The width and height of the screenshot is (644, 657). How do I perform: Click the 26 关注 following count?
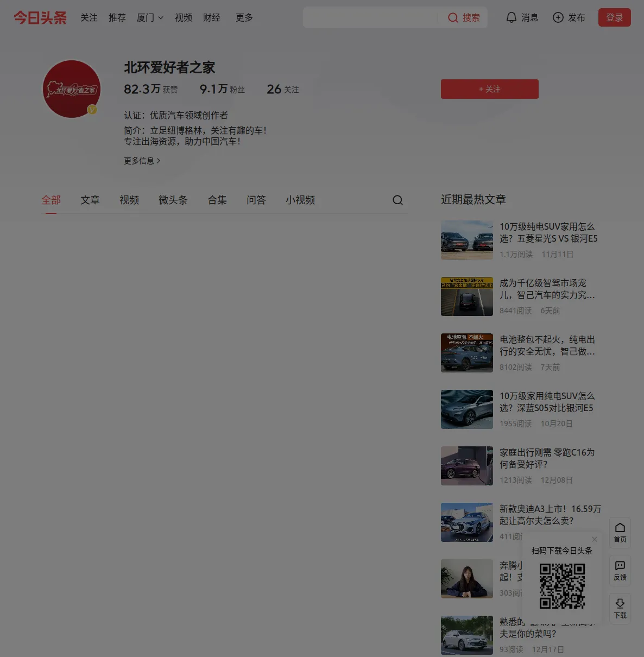coord(283,89)
